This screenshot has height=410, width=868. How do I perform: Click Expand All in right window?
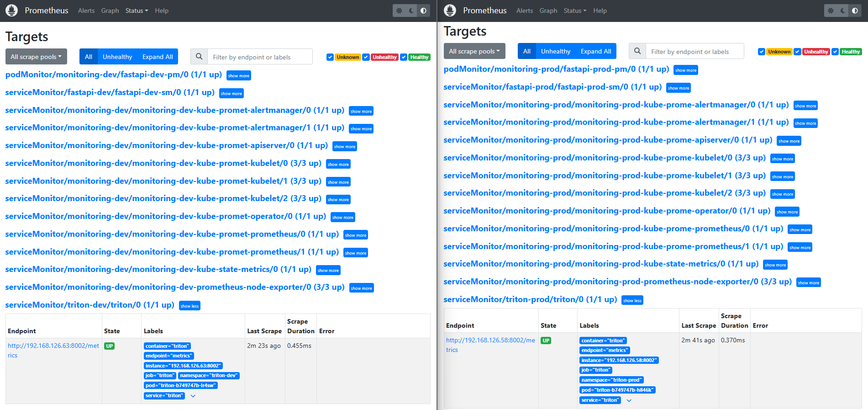click(x=596, y=51)
